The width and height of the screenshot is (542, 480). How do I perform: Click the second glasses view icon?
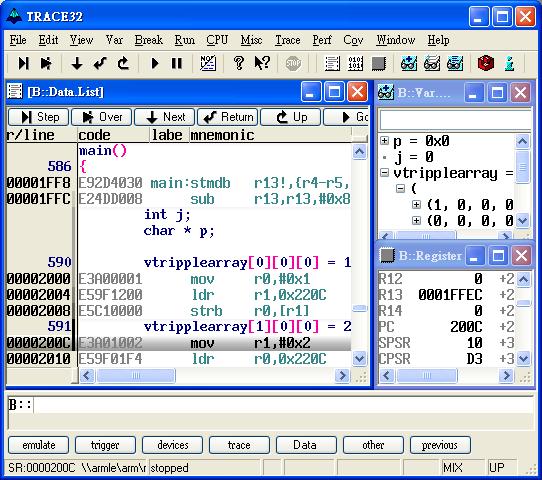(432, 64)
